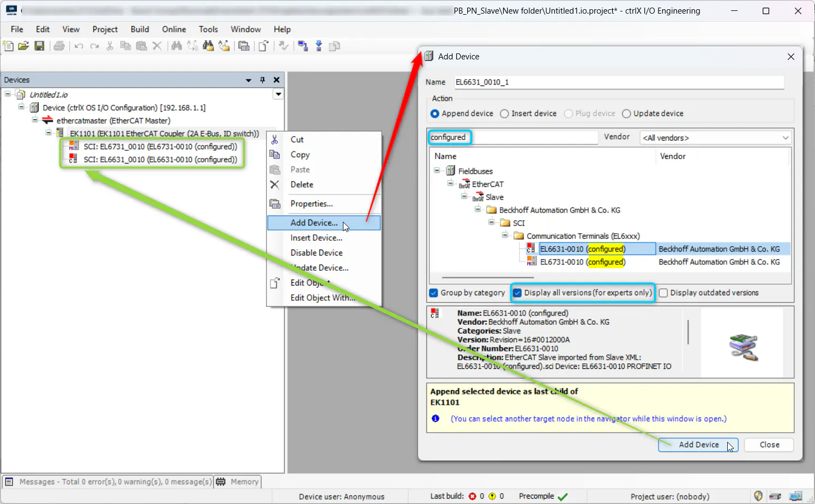Click the Login network icon in toolbar
815x504 pixels.
tap(303, 46)
